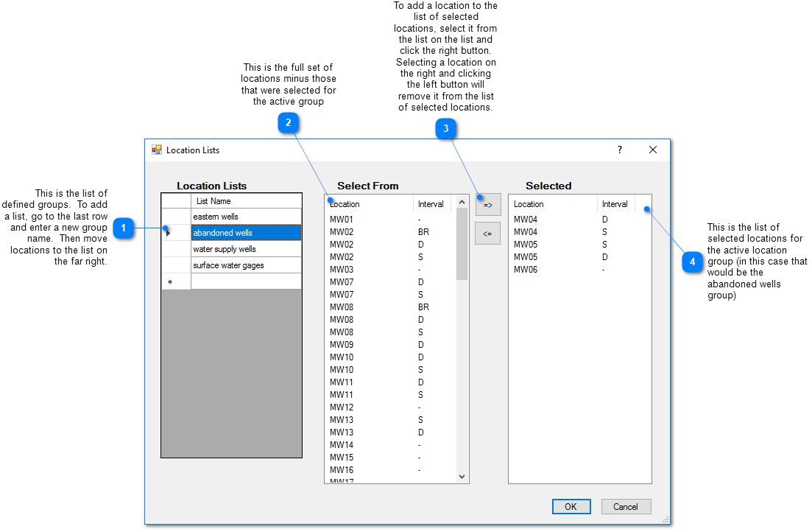Cancel the Location Lists dialog
The width and height of the screenshot is (812, 532).
pyautogui.click(x=626, y=507)
